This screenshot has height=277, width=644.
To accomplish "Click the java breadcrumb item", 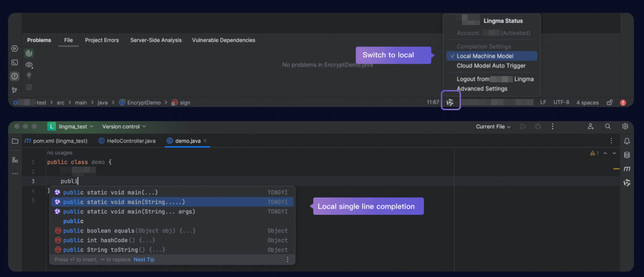I will click(x=102, y=103).
